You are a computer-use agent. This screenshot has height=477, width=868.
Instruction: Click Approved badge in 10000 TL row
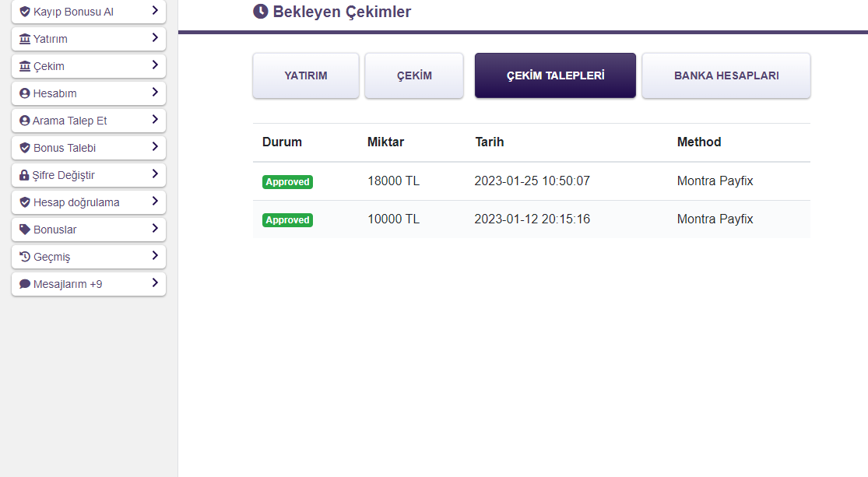(287, 219)
